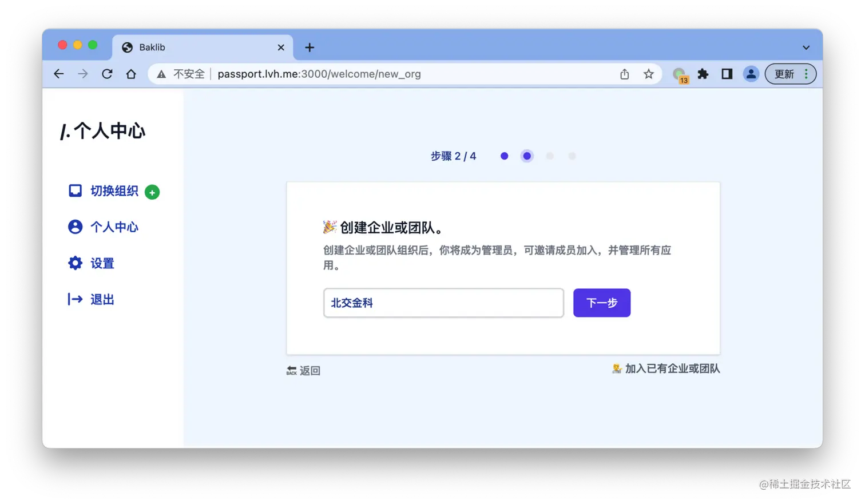Image resolution: width=865 pixels, height=504 pixels.
Task: Click the 个人中心 logo heading
Action: click(x=103, y=131)
